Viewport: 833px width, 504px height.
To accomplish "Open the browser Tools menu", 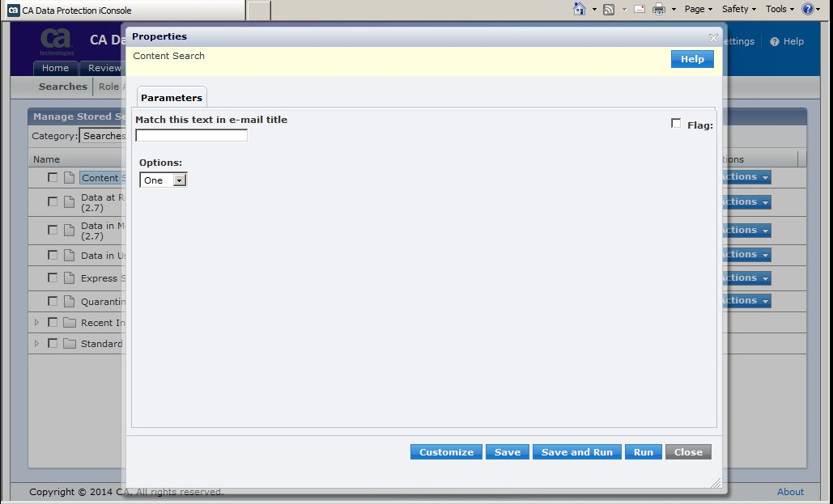I will (780, 9).
